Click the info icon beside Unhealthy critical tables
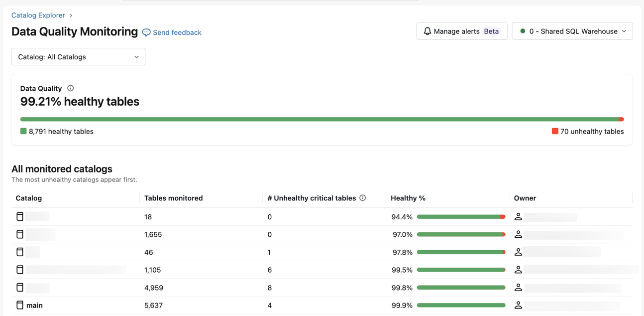The width and height of the screenshot is (644, 316). (363, 198)
